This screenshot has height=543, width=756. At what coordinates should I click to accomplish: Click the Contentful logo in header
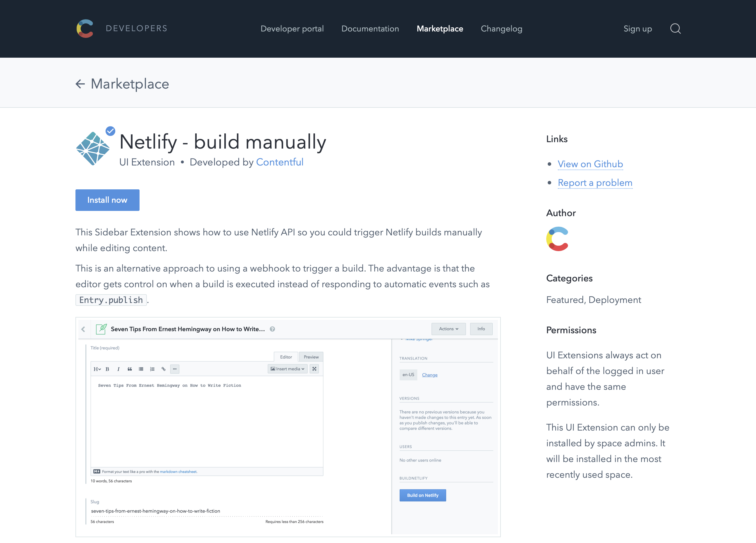[85, 29]
